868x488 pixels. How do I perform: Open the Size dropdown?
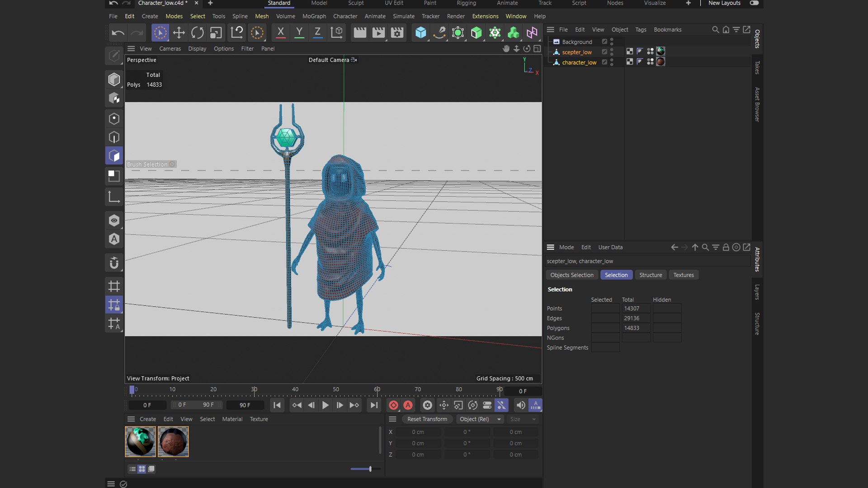[523, 419]
